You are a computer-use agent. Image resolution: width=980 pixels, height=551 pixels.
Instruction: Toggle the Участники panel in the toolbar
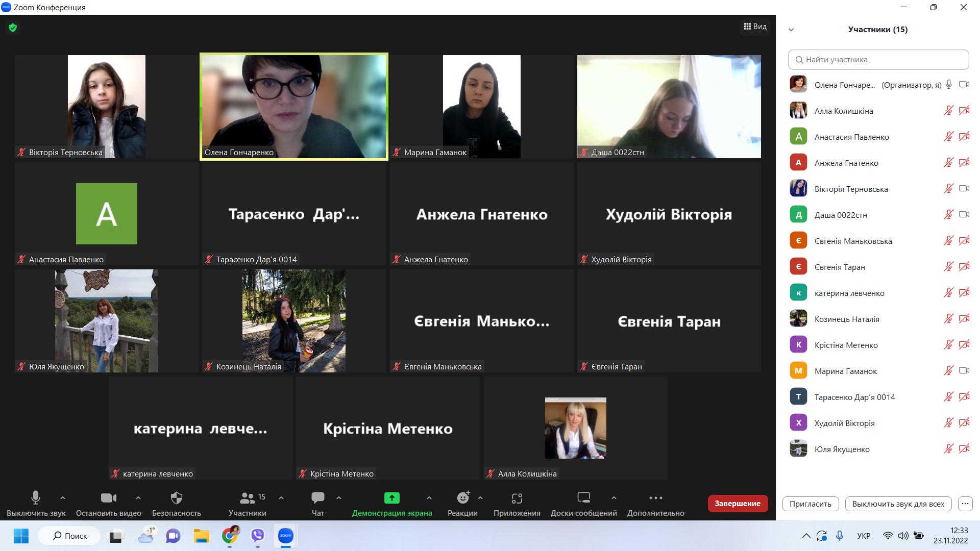point(248,498)
